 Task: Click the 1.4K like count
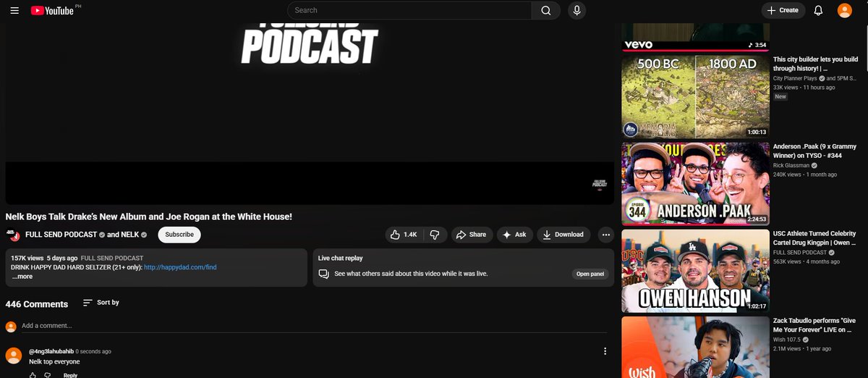(x=410, y=235)
